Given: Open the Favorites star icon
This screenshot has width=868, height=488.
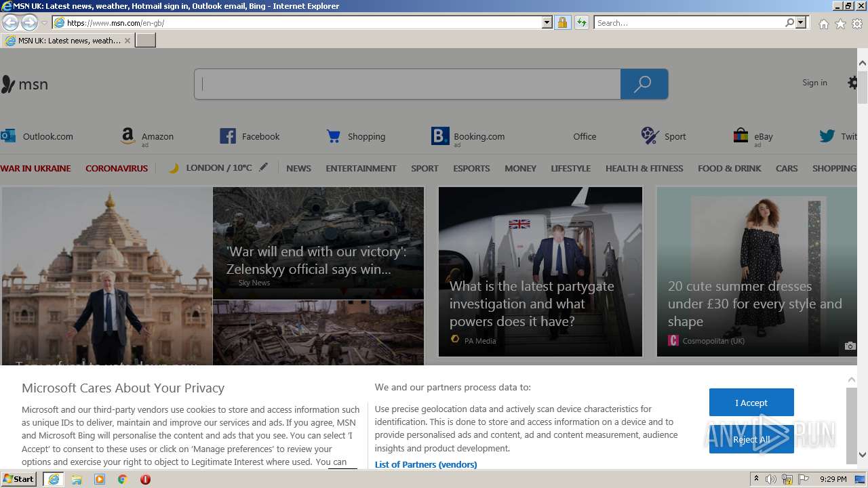Looking at the screenshot, I should point(840,24).
